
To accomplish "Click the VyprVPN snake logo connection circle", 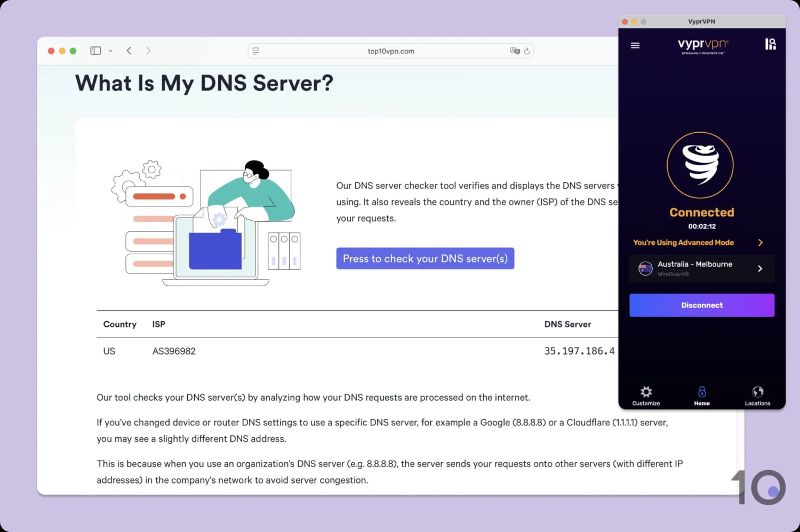I will tap(700, 165).
